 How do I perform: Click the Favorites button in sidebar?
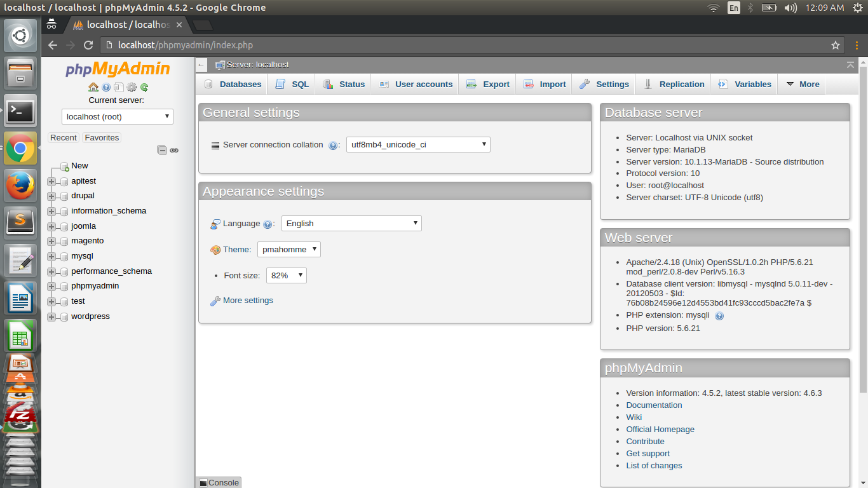click(x=102, y=137)
